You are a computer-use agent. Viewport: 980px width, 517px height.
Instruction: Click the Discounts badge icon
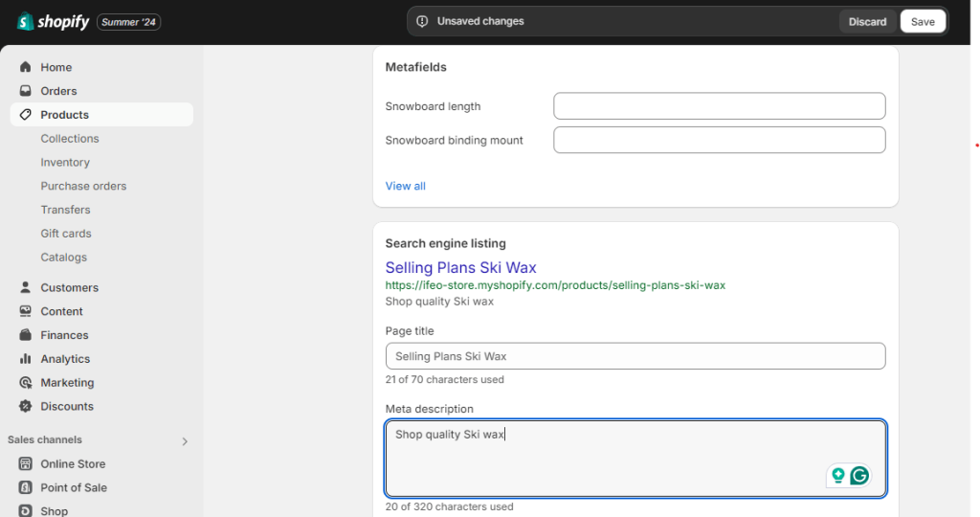pos(25,406)
